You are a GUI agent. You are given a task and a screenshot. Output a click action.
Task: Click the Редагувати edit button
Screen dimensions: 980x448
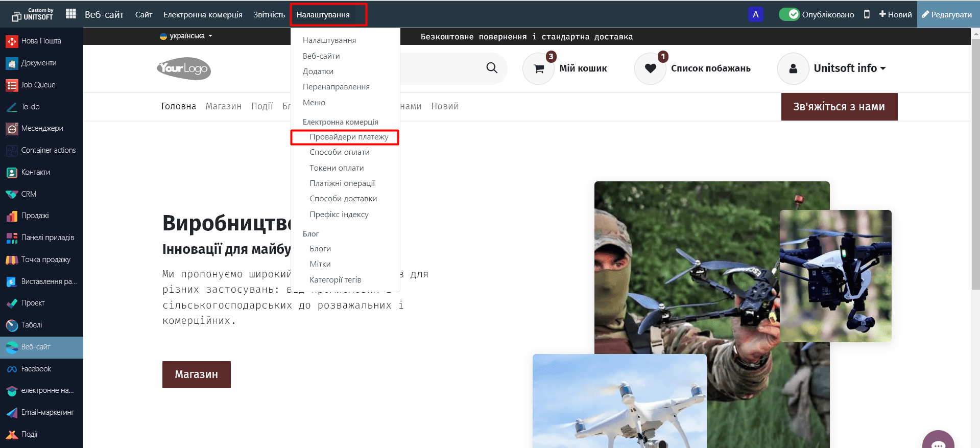pos(947,14)
